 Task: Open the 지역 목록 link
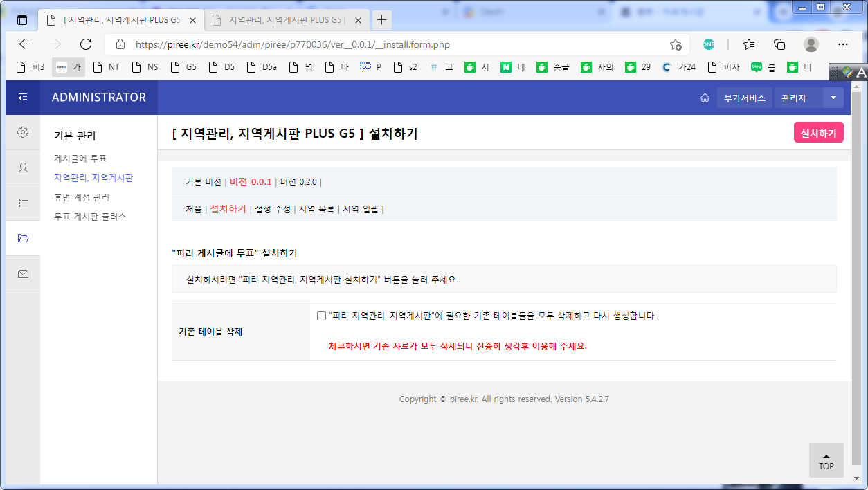click(x=316, y=209)
